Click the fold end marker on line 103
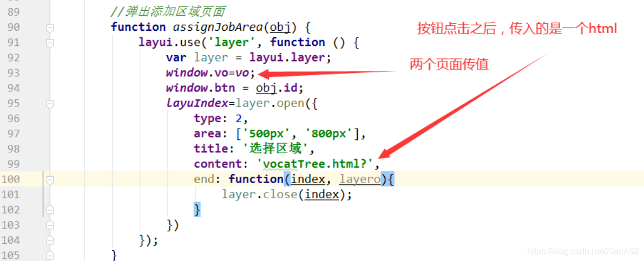Viewport: 644px width, 261px height. click(x=50, y=225)
